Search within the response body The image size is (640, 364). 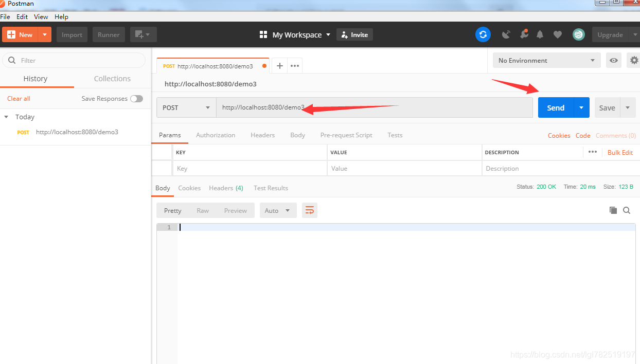[627, 210]
